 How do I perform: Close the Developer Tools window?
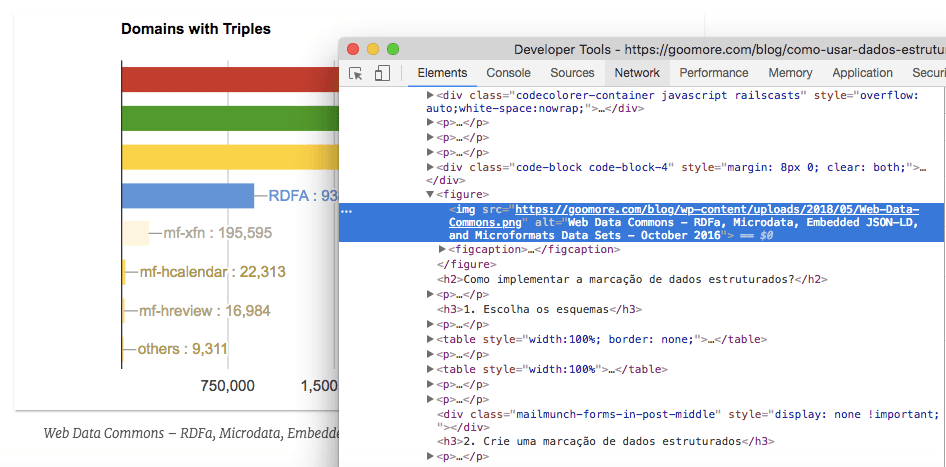coord(353,49)
